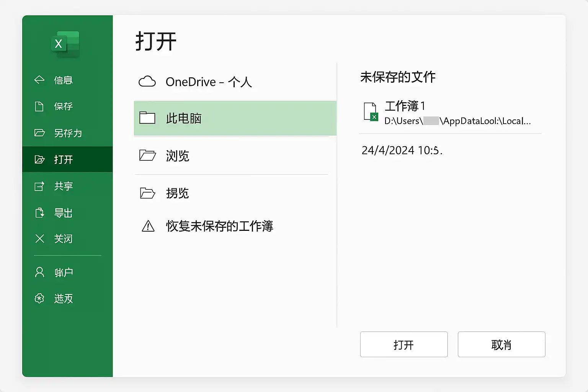Click the save document icon in sidebar

(x=39, y=106)
